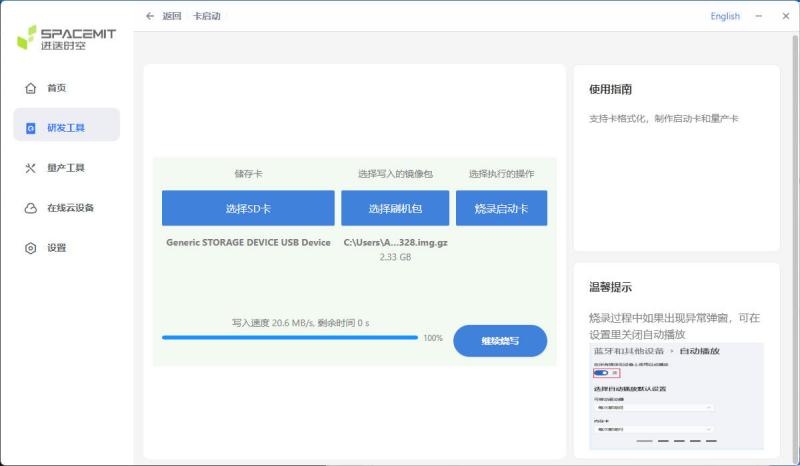Screen dimensions: 800x466
Task: Click the 储存卡 column label
Action: [248, 174]
